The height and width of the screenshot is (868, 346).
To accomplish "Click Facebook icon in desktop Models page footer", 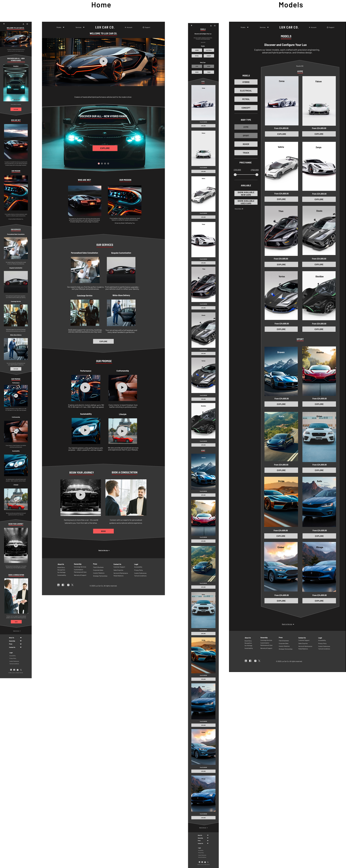I will [250, 661].
